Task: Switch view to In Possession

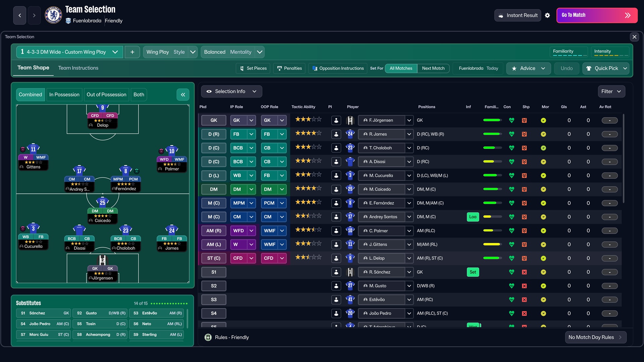Action: (x=64, y=95)
